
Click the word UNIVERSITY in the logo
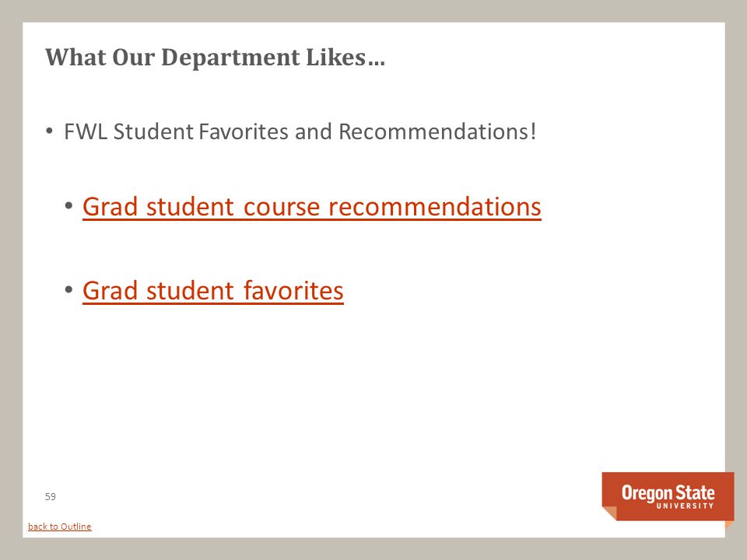pyautogui.click(x=685, y=506)
